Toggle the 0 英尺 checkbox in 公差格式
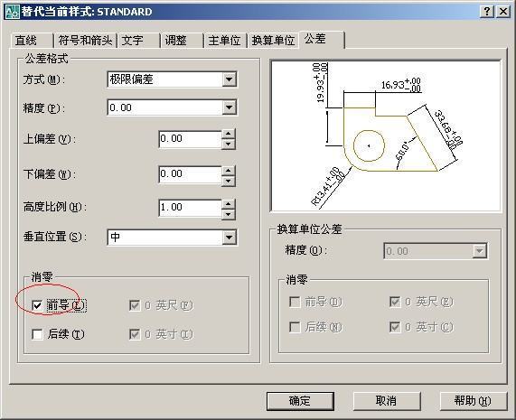516x420 pixels. pyautogui.click(x=135, y=305)
